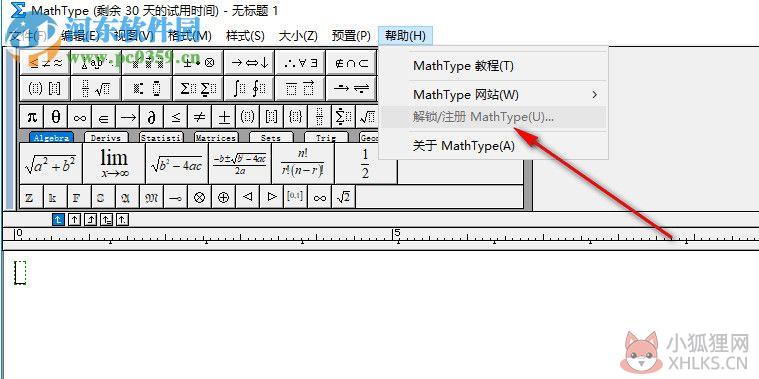The height and width of the screenshot is (379, 759).
Task: Insert the theta symbol
Action: 56,117
